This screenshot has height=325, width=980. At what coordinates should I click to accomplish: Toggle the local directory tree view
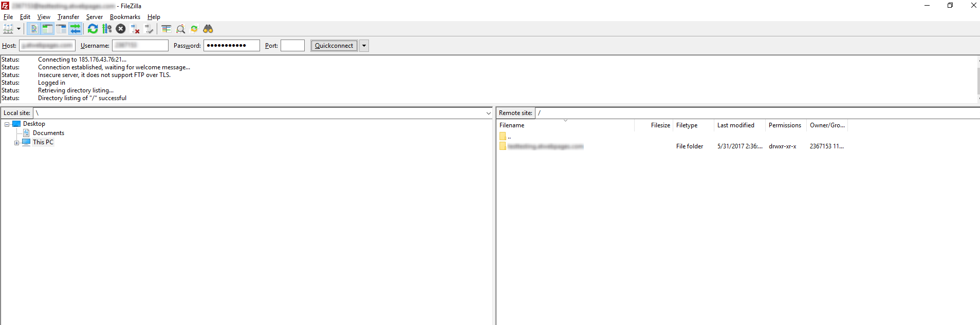click(x=47, y=29)
